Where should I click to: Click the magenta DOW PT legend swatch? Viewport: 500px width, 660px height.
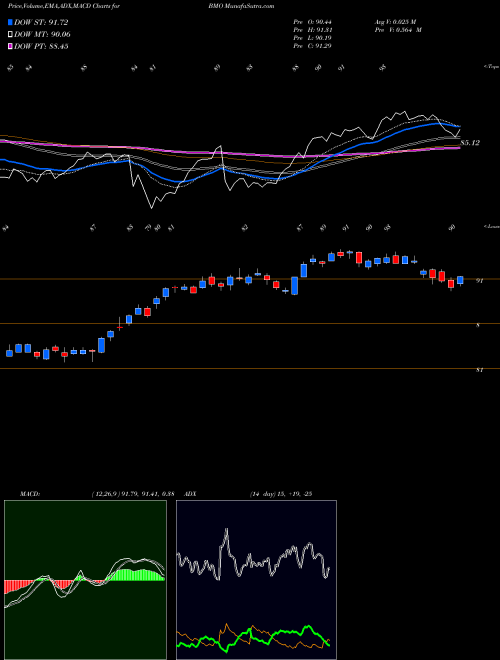(x=10, y=46)
